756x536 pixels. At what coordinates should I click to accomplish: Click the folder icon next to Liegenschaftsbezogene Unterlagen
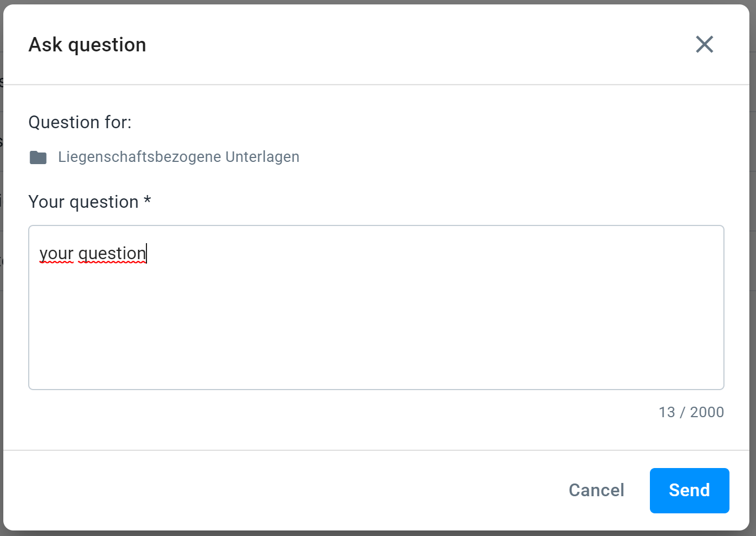click(38, 157)
